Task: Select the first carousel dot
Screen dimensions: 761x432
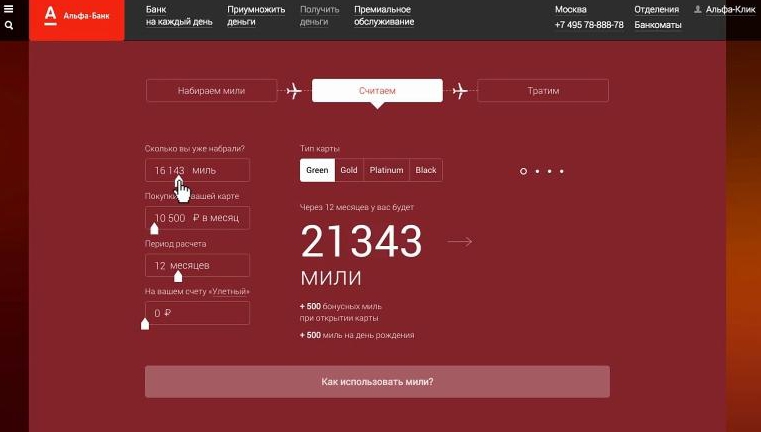Action: [x=523, y=171]
